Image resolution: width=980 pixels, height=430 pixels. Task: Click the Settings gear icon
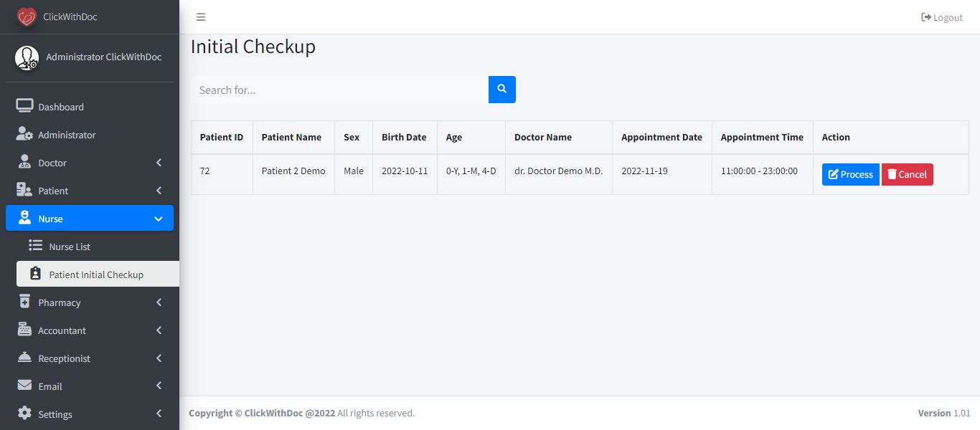click(24, 414)
